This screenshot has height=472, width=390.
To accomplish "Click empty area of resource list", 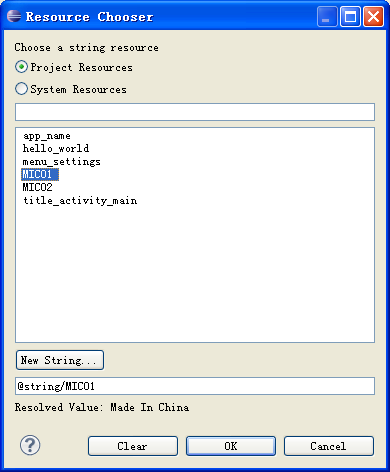I will click(195, 273).
